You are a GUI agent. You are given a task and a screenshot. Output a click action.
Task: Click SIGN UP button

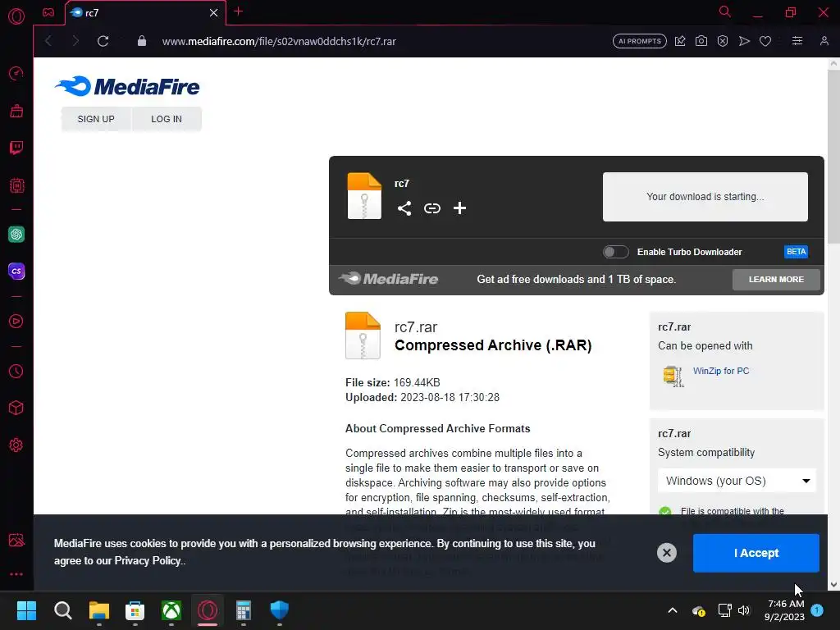pos(96,119)
